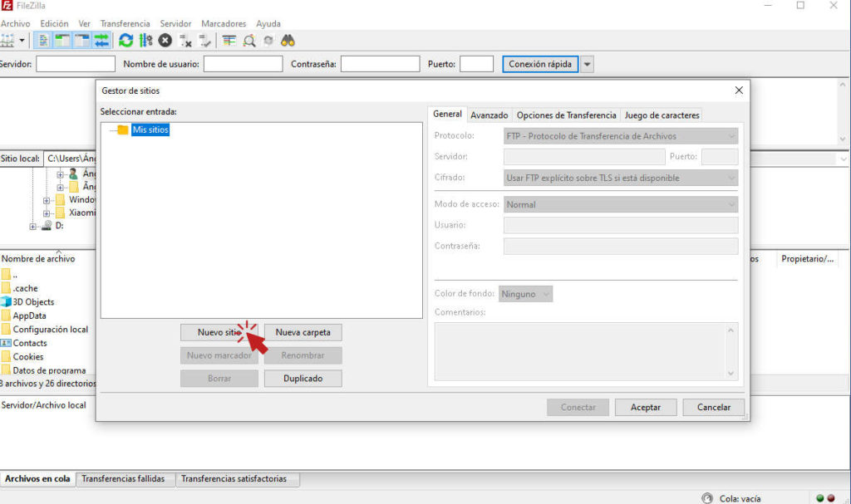Open the process queue settings icon
Image resolution: width=851 pixels, height=504 pixels.
tap(145, 40)
